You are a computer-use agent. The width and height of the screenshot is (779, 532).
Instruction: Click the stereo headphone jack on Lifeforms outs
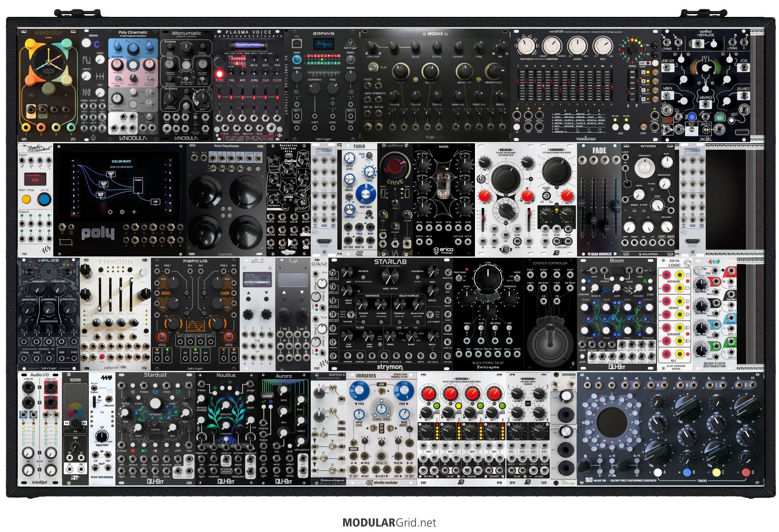point(566,415)
